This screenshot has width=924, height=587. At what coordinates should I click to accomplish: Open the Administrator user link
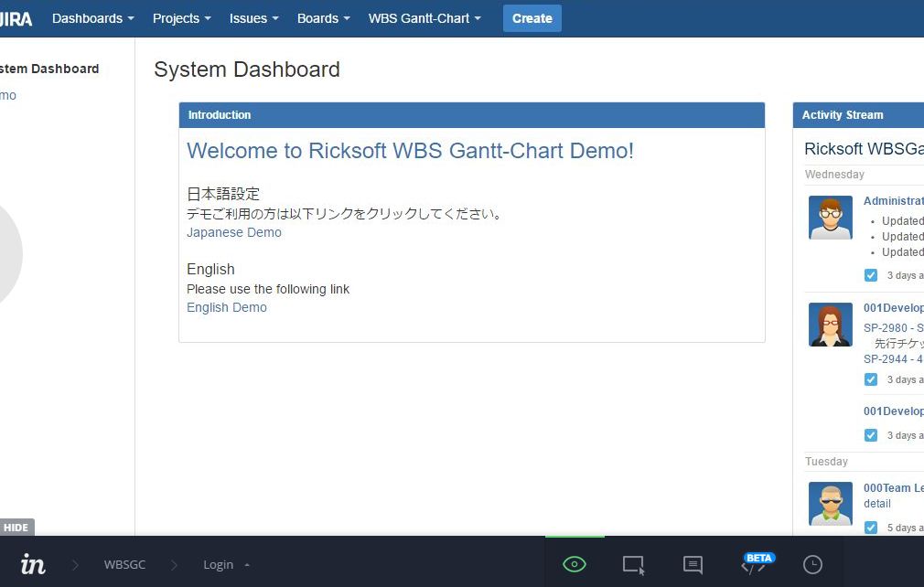click(x=894, y=201)
